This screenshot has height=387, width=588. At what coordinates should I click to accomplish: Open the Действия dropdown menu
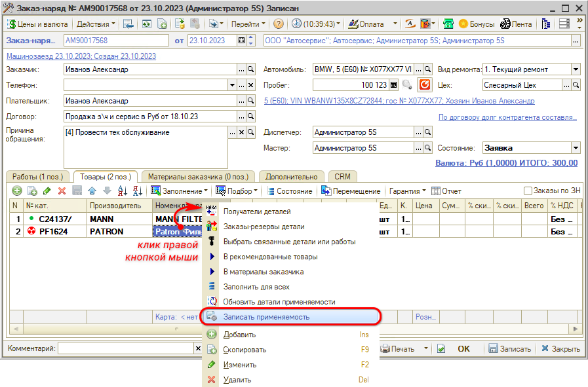(96, 24)
